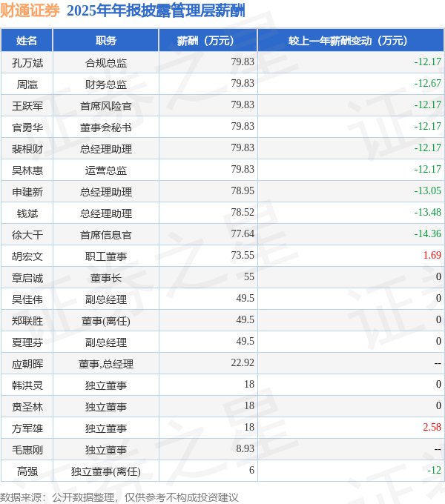Screen dimensions: 445x504
Task: Select the name 吴佳伟
Action: pos(27,299)
